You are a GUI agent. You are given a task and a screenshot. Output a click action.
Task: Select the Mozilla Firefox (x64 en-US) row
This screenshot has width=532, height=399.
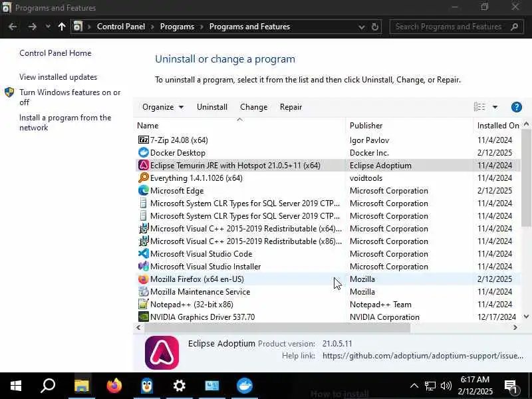point(328,279)
